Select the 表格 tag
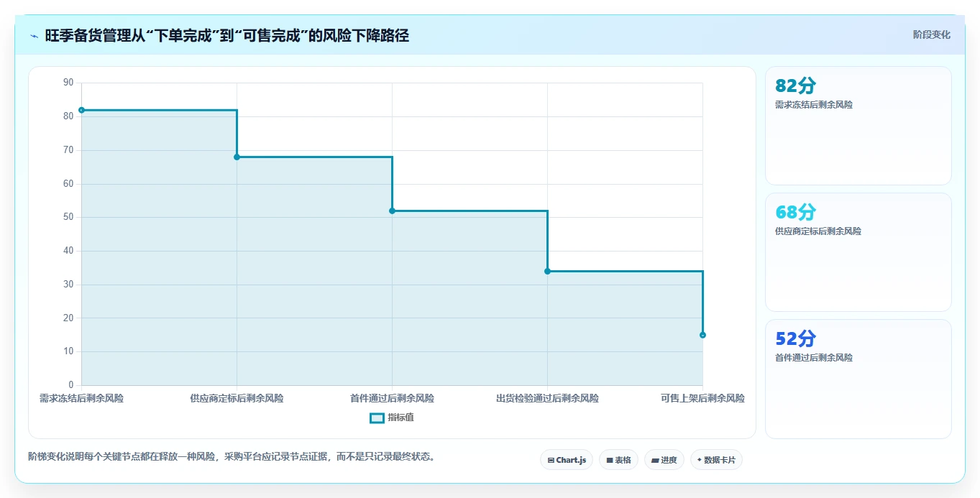The height and width of the screenshot is (498, 980). (618, 460)
